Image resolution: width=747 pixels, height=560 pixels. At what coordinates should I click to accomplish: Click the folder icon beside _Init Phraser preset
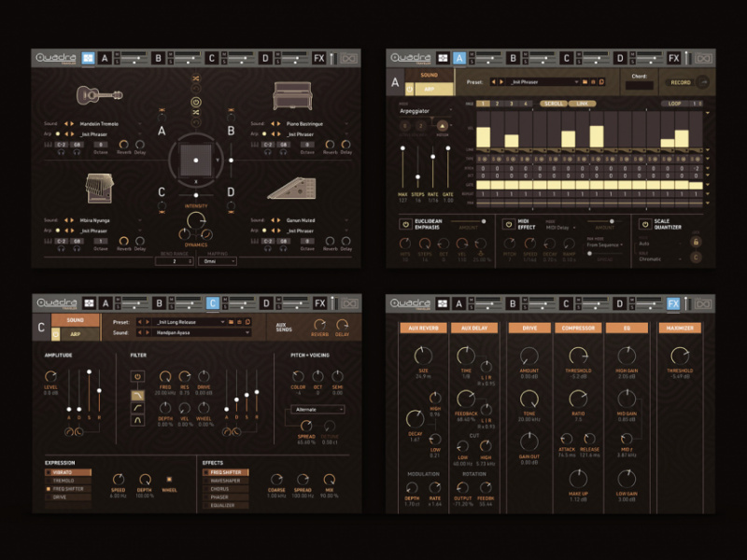click(x=583, y=81)
